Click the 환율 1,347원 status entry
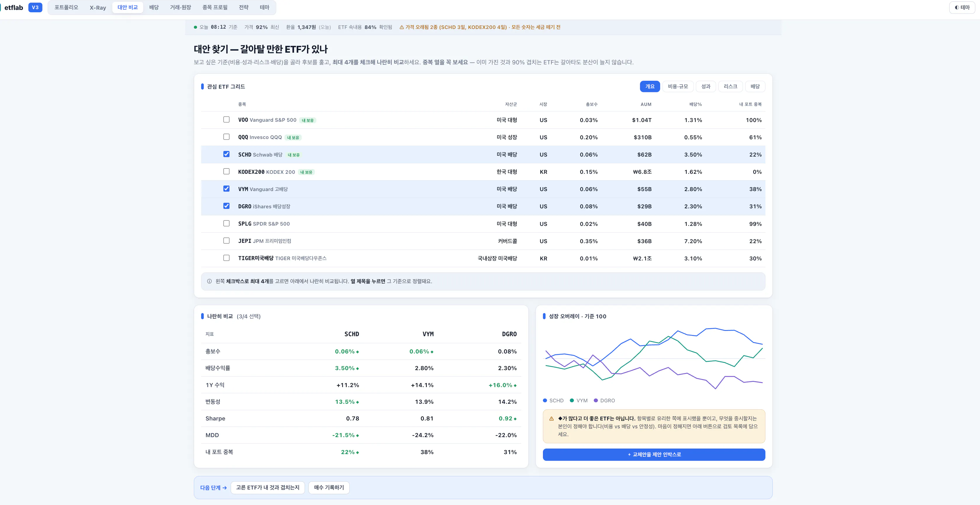Image resolution: width=980 pixels, height=505 pixels. click(308, 27)
